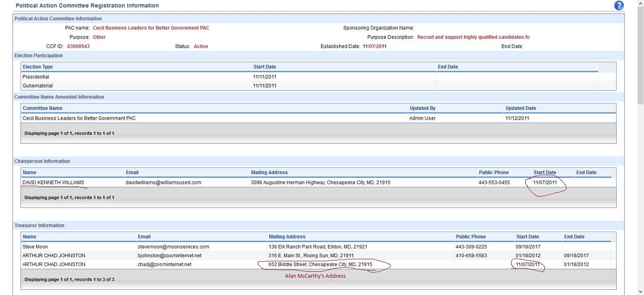Click the PAC name value text
This screenshot has width=644, height=295.
pos(151,28)
